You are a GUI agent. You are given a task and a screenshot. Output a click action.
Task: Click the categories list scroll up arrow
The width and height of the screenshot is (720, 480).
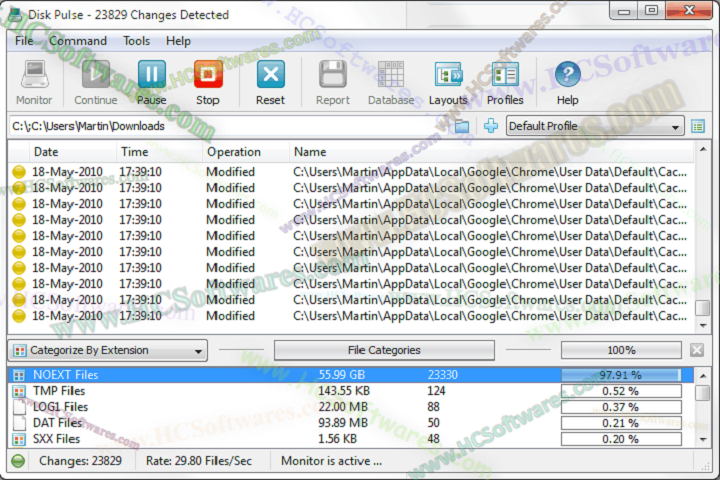click(x=703, y=376)
